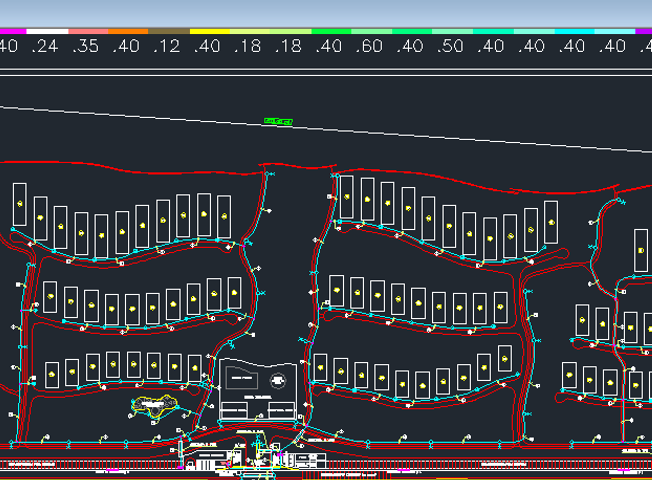Image resolution: width=652 pixels, height=480 pixels.
Task: Select the green highlighted label on diagonal line
Action: coord(278,121)
